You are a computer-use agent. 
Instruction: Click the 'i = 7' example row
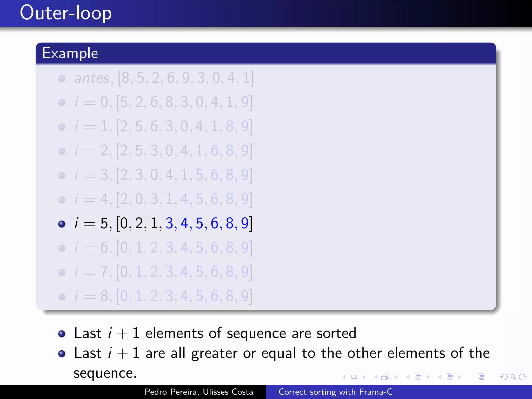(x=163, y=272)
